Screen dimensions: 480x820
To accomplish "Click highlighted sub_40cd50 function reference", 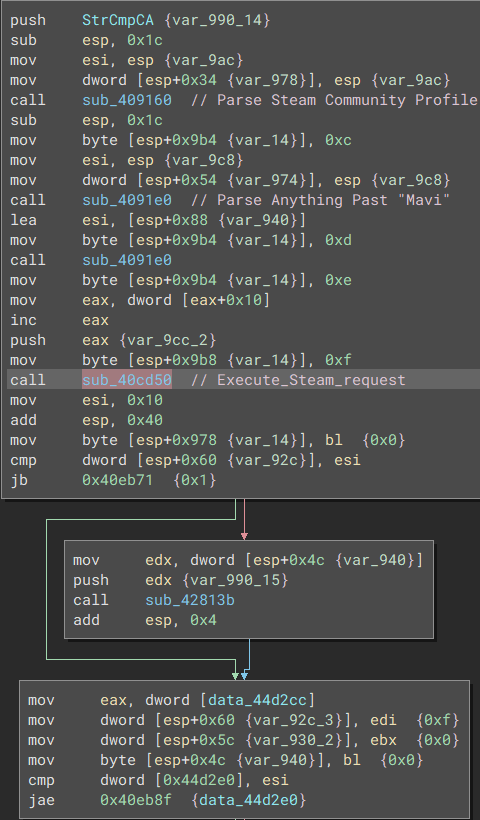I will pos(127,380).
